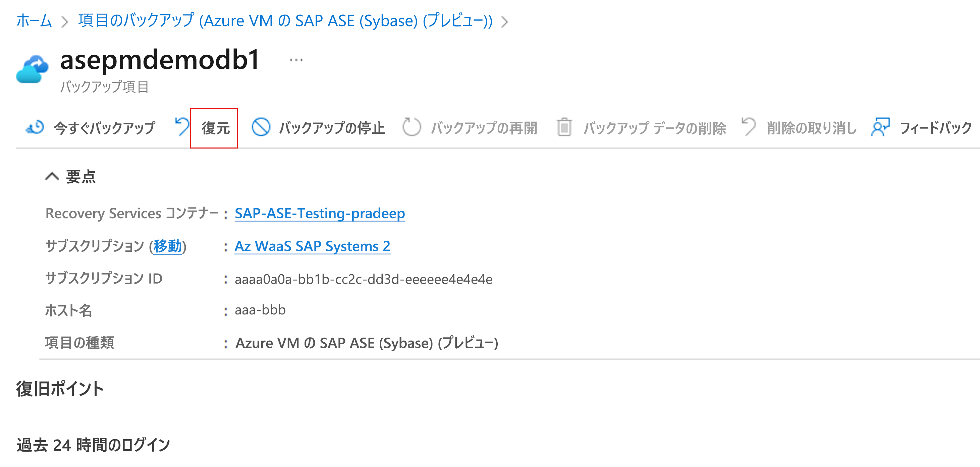Image resolution: width=980 pixels, height=467 pixels.
Task: Click the フィードバック person icon
Action: [880, 127]
